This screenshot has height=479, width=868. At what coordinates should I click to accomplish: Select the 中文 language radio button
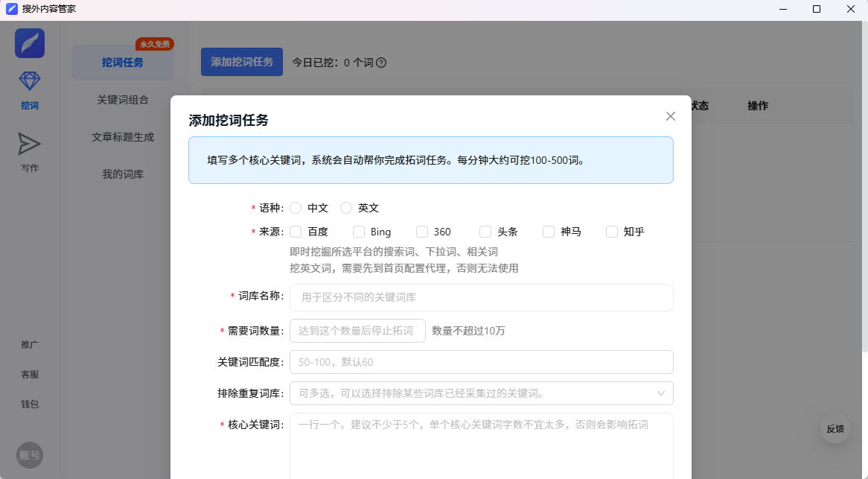coord(296,208)
